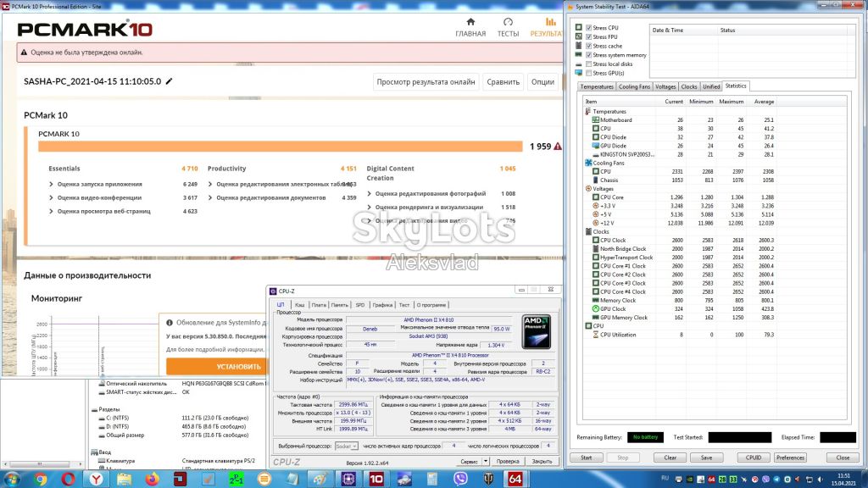Switch to the Cooling Fans tab in AIDA64
The height and width of the screenshot is (488, 868).
(634, 86)
